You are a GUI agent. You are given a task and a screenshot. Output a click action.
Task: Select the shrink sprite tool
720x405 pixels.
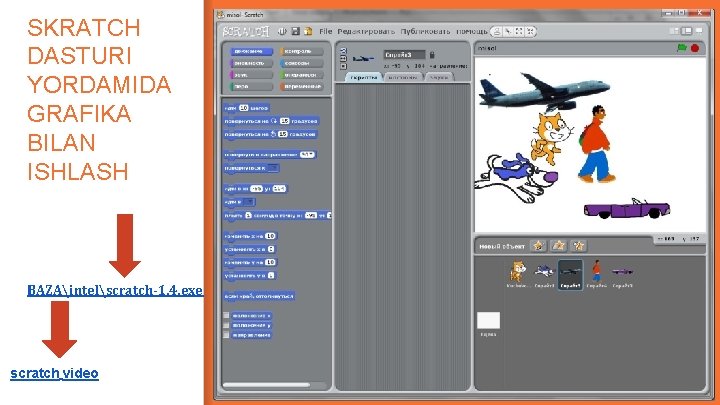coord(530,31)
